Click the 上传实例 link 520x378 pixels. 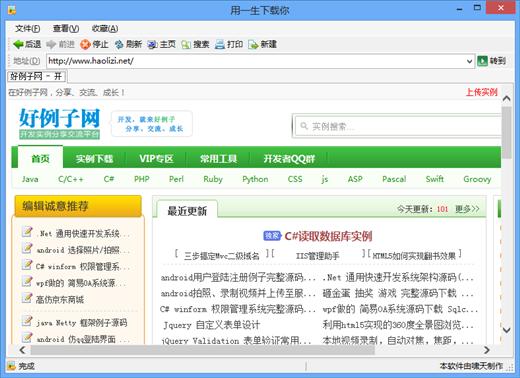[481, 92]
